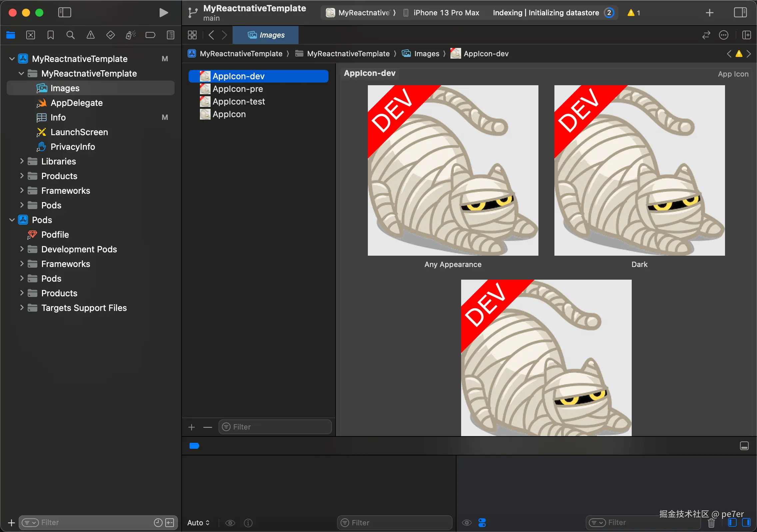This screenshot has width=757, height=532.
Task: Select AppIcon-test in asset list
Action: pos(239,102)
